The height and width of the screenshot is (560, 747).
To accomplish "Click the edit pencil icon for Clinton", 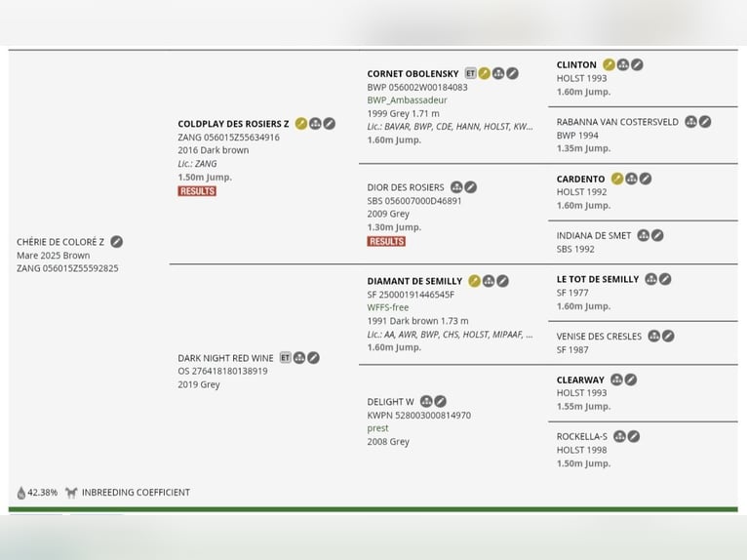I will tap(637, 64).
